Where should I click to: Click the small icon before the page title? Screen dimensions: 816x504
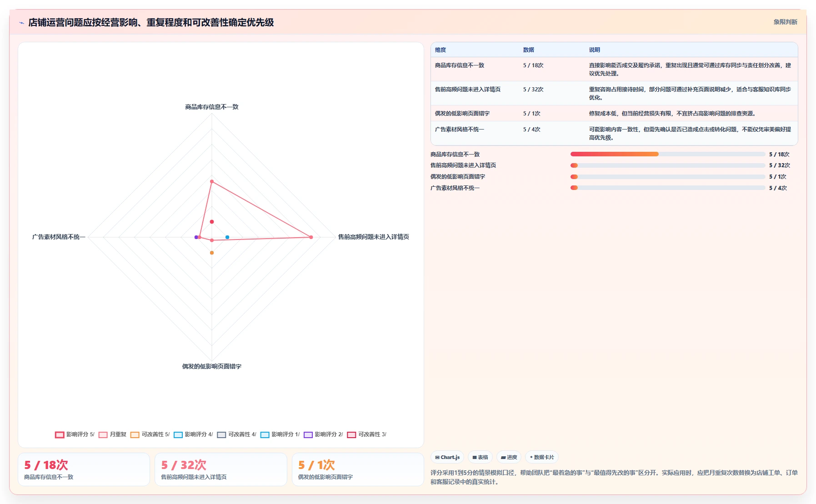[21, 23]
